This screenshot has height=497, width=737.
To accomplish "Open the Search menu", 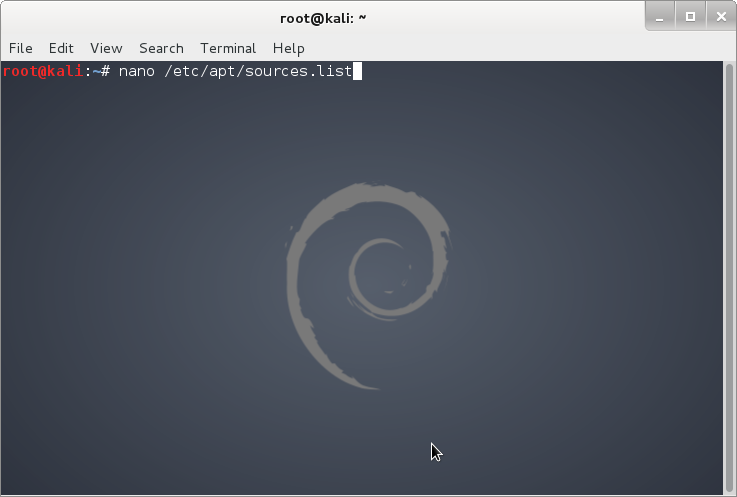I will (161, 48).
